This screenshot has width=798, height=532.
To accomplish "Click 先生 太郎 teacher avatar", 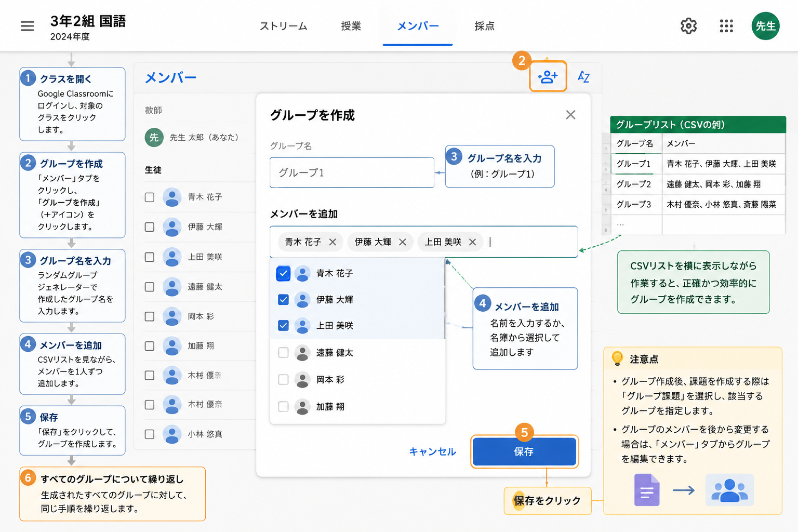I will point(154,137).
